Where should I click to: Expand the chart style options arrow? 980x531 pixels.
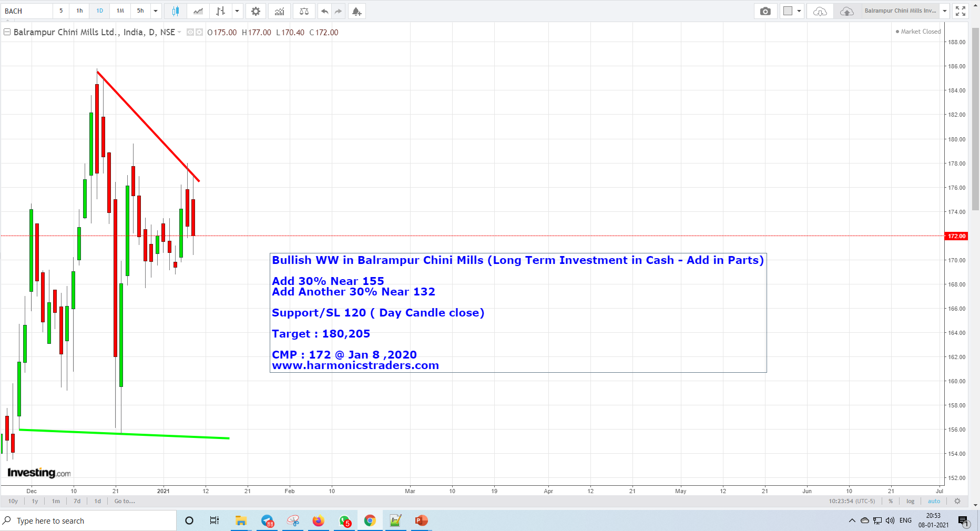(x=237, y=11)
